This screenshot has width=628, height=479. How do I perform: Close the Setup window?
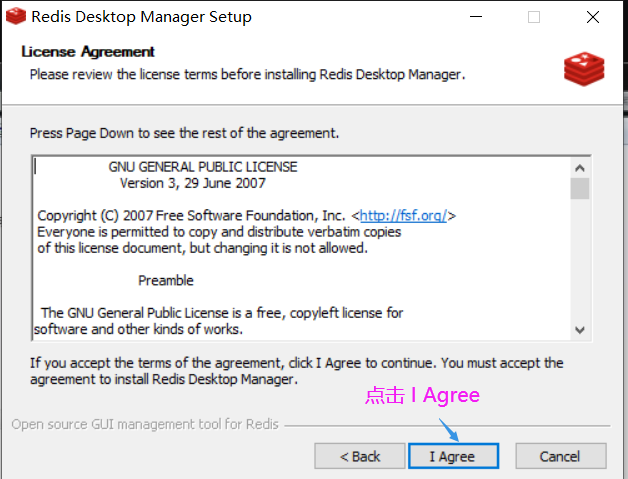[x=593, y=17]
